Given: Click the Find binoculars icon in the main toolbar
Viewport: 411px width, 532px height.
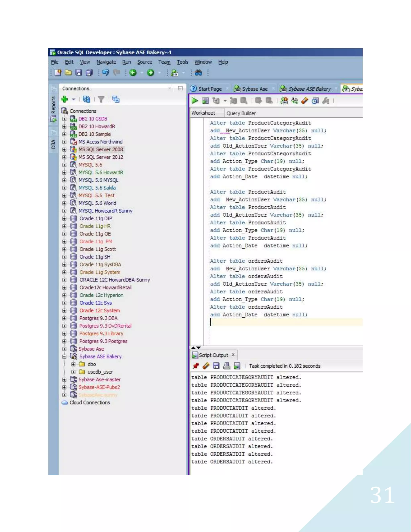Looking at the screenshot, I should pos(198,73).
